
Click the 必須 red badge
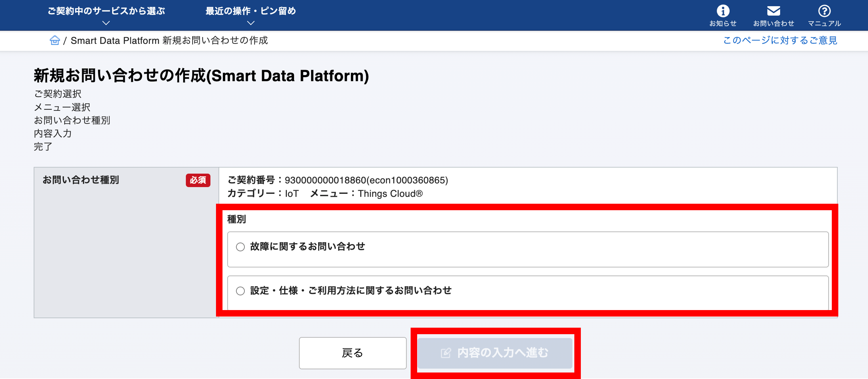198,180
